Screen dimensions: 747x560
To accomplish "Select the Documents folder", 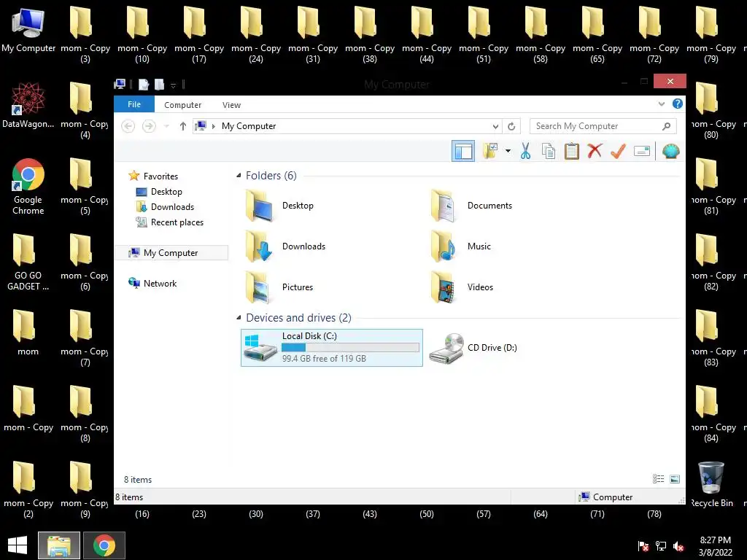I will (471, 206).
